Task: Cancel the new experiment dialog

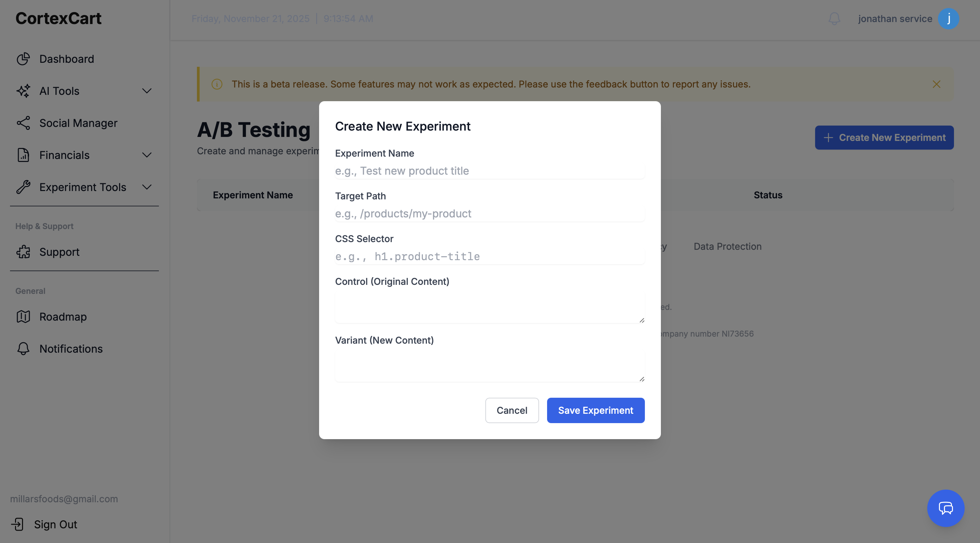Action: point(512,410)
